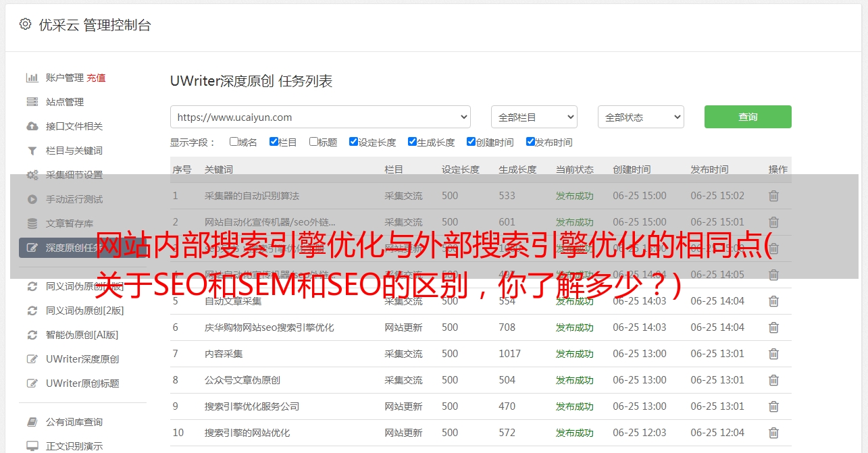Click keyword 公众号文章伪原创
This screenshot has height=453, width=868.
click(242, 380)
